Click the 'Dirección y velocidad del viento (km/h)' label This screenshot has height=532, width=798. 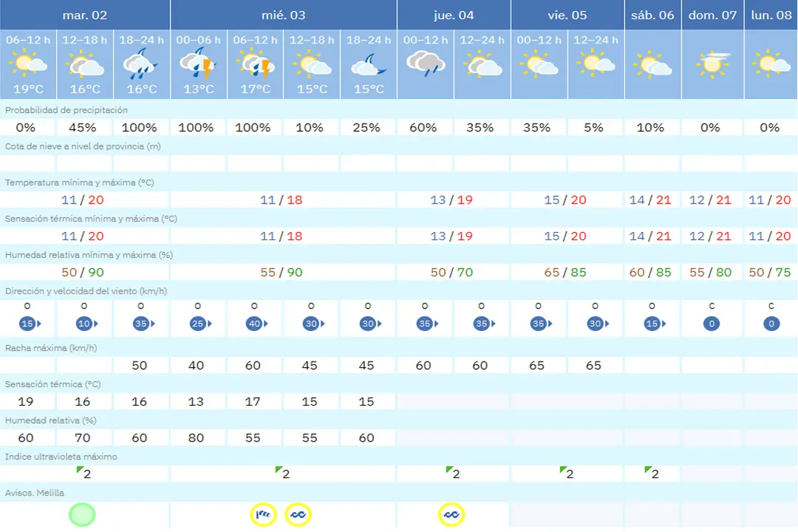pyautogui.click(x=86, y=290)
